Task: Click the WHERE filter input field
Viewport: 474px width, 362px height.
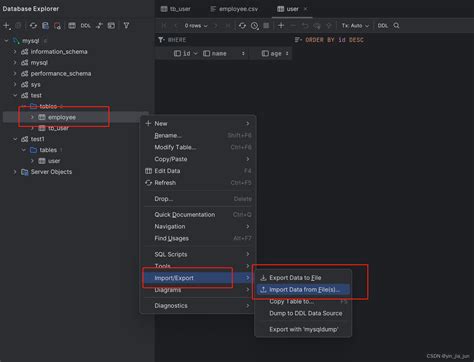Action: coord(223,40)
